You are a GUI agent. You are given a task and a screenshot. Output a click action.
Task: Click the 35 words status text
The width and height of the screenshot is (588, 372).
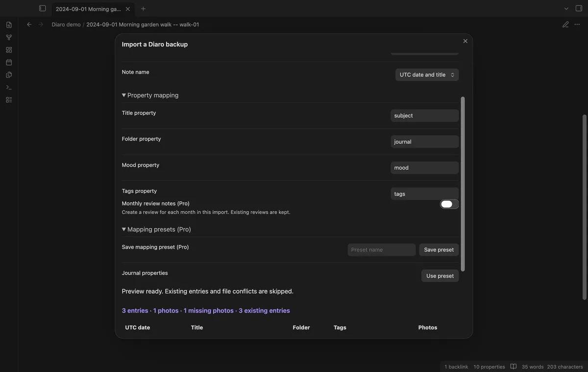[533, 367]
